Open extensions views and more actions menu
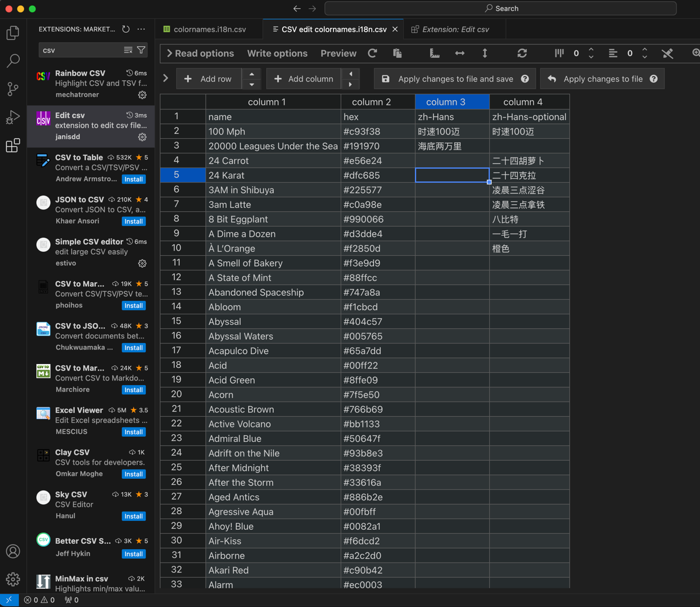Image resolution: width=700 pixels, height=607 pixels. click(141, 29)
